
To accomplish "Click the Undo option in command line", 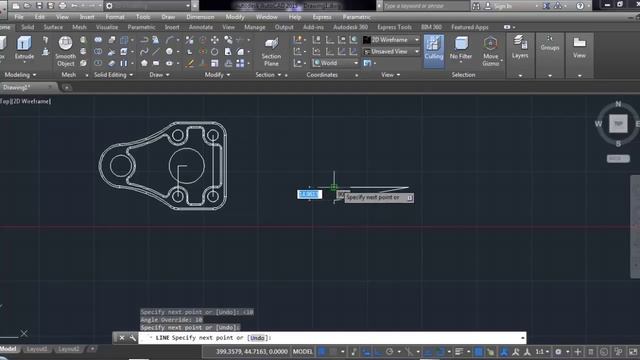I will (257, 338).
